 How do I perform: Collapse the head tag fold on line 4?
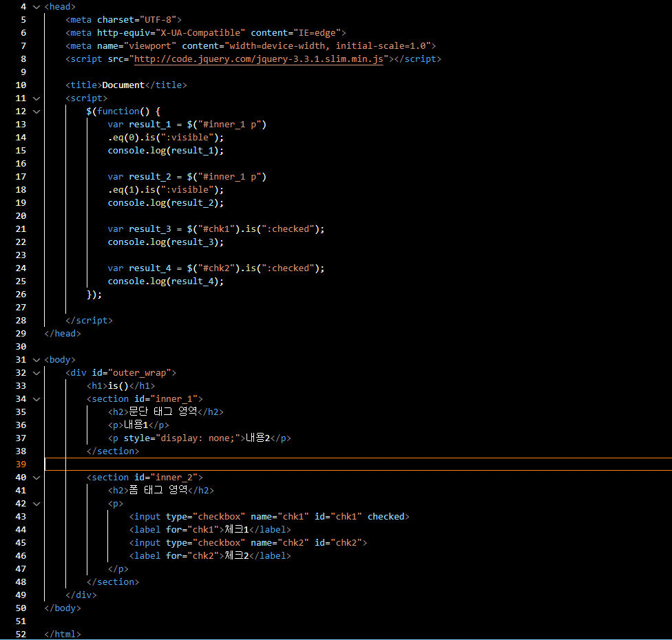coord(36,7)
